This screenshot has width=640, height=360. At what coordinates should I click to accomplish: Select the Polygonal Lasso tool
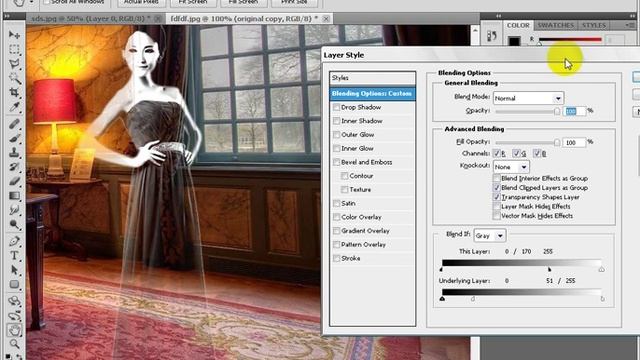pyautogui.click(x=14, y=64)
